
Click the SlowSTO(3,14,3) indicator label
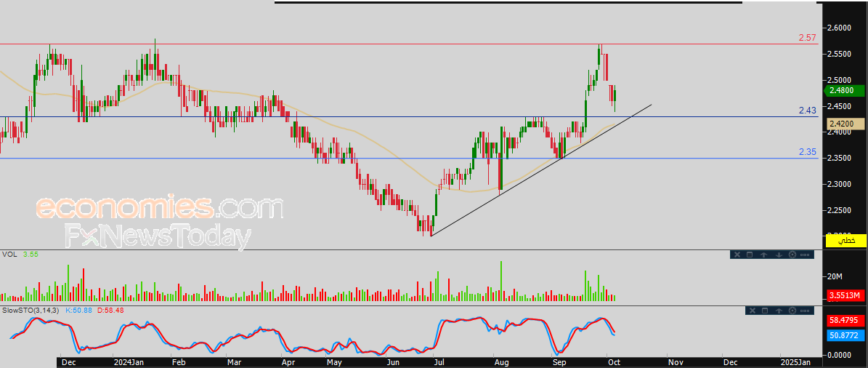point(31,311)
